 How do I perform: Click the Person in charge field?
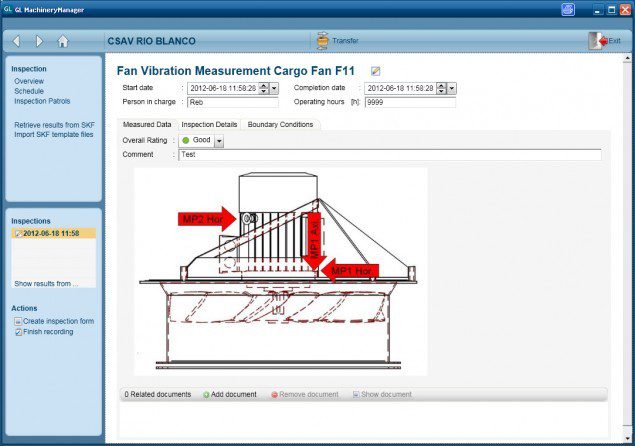click(233, 102)
